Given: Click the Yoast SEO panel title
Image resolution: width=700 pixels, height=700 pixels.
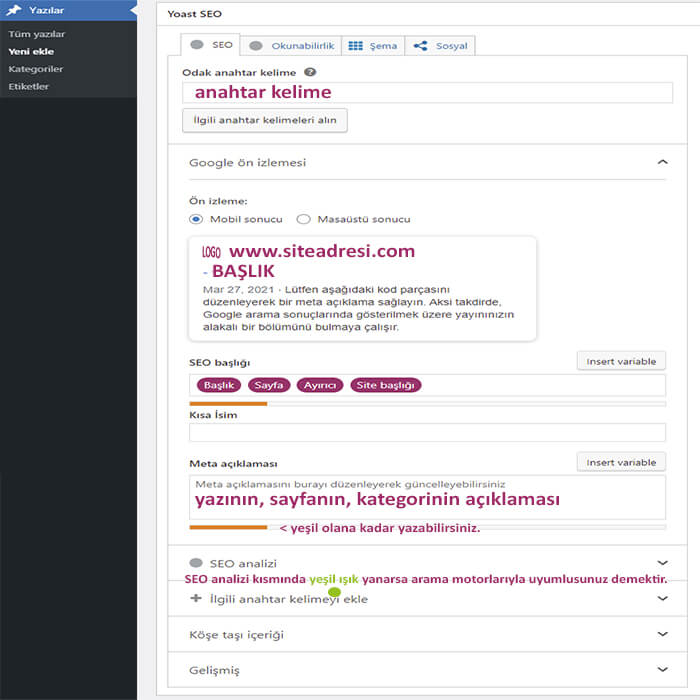Looking at the screenshot, I should (x=195, y=14).
